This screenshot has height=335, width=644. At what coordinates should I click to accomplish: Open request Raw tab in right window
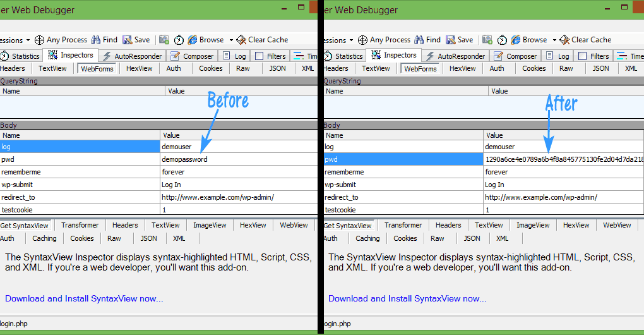566,68
